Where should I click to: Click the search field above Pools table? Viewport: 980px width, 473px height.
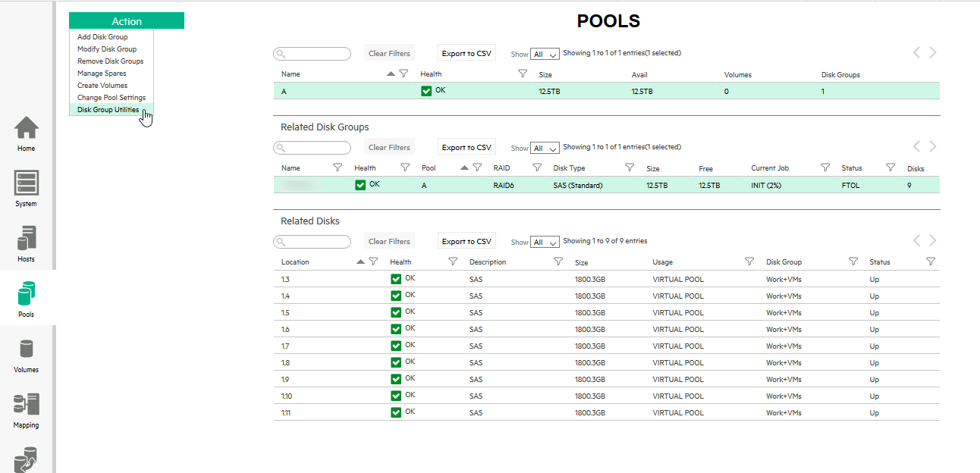pyautogui.click(x=313, y=54)
